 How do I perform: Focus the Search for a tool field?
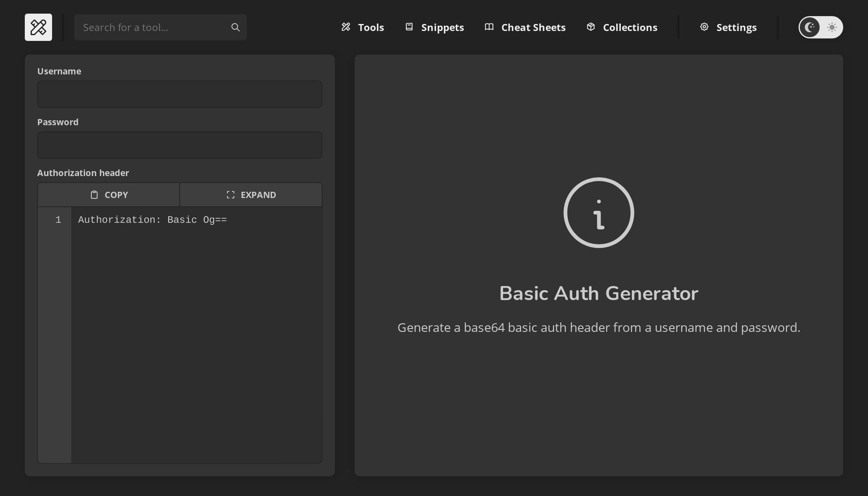160,27
